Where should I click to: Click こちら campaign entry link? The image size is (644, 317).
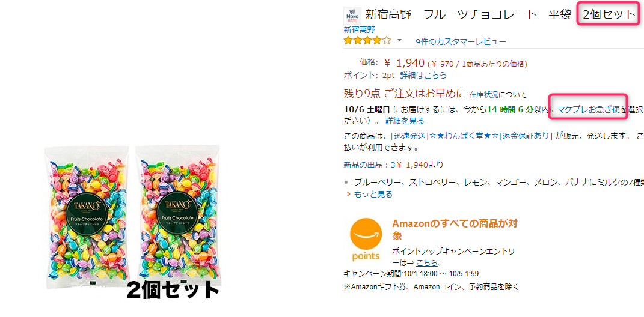pos(427,262)
